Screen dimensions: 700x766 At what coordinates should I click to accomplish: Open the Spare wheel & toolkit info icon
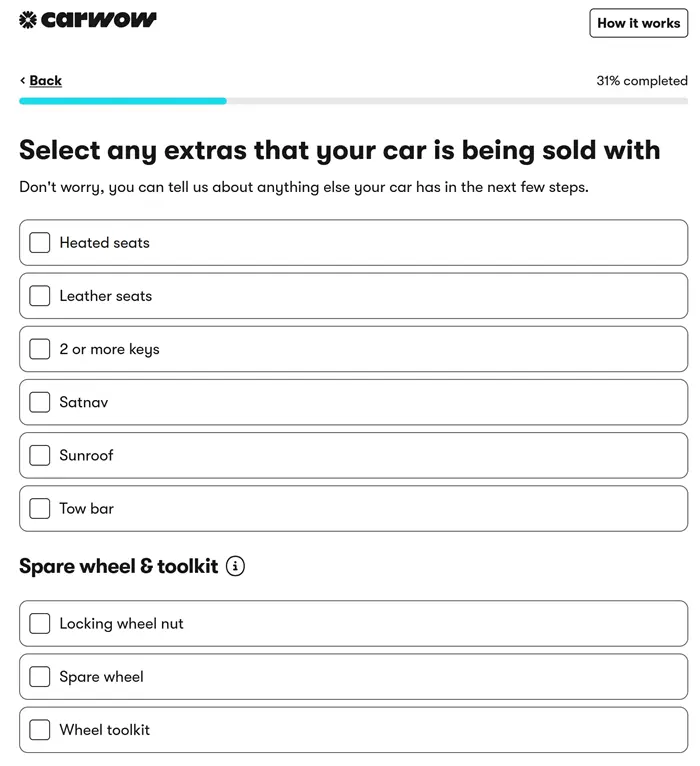[x=235, y=566]
